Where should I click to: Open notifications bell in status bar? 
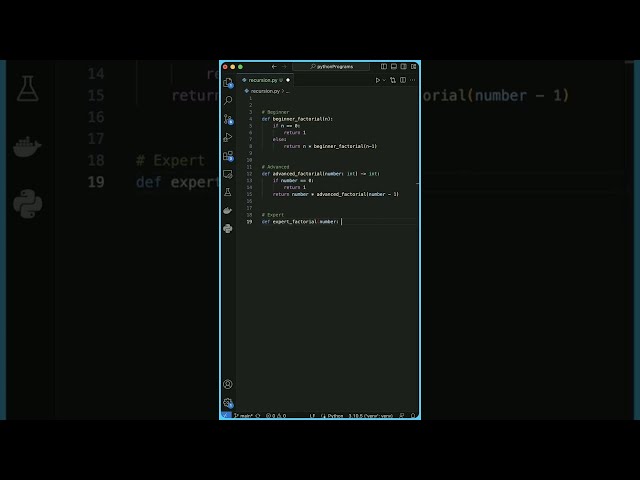coord(413,416)
